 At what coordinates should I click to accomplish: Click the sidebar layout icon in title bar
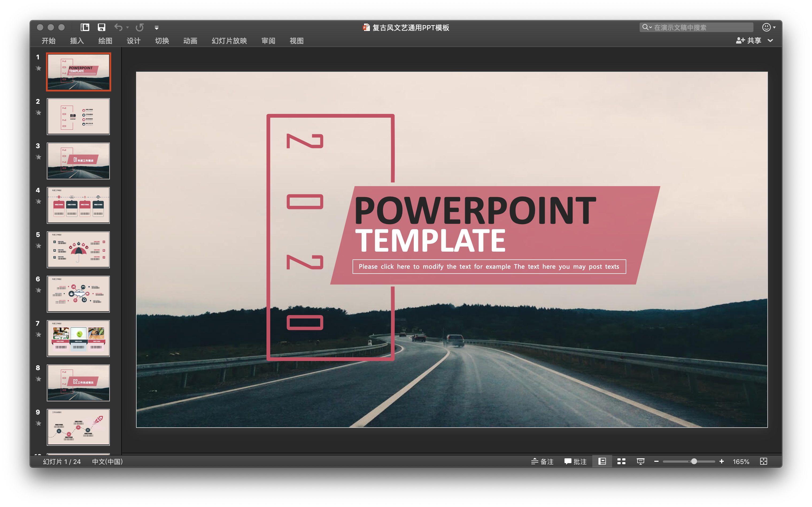click(85, 27)
